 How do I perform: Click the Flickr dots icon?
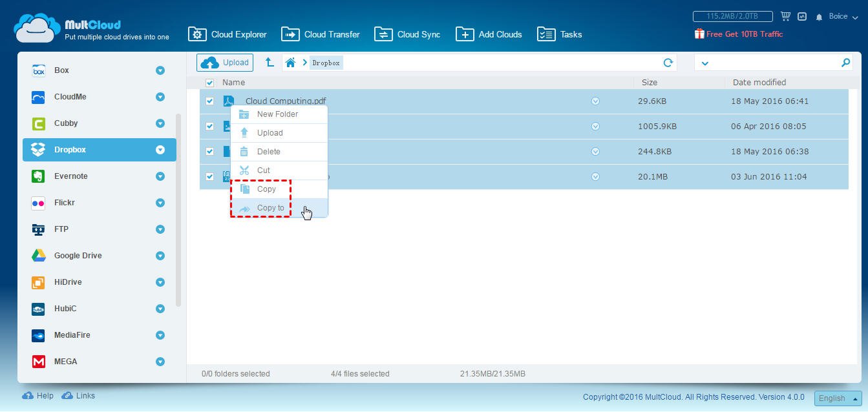click(x=38, y=203)
